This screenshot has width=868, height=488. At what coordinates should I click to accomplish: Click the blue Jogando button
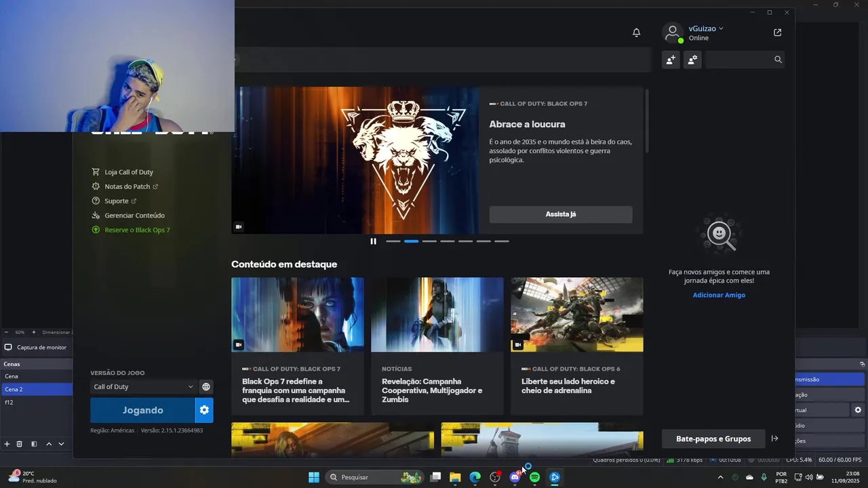[x=142, y=410]
